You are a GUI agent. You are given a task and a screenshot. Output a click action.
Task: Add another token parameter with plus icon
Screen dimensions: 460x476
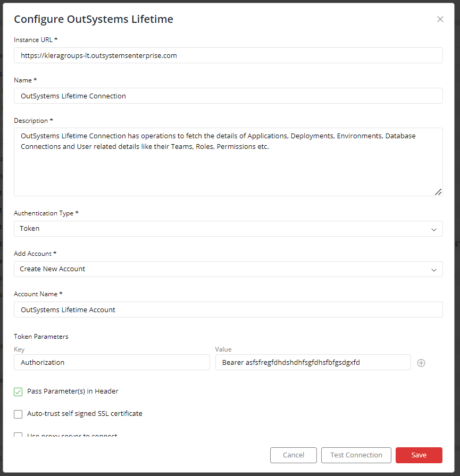pos(421,363)
